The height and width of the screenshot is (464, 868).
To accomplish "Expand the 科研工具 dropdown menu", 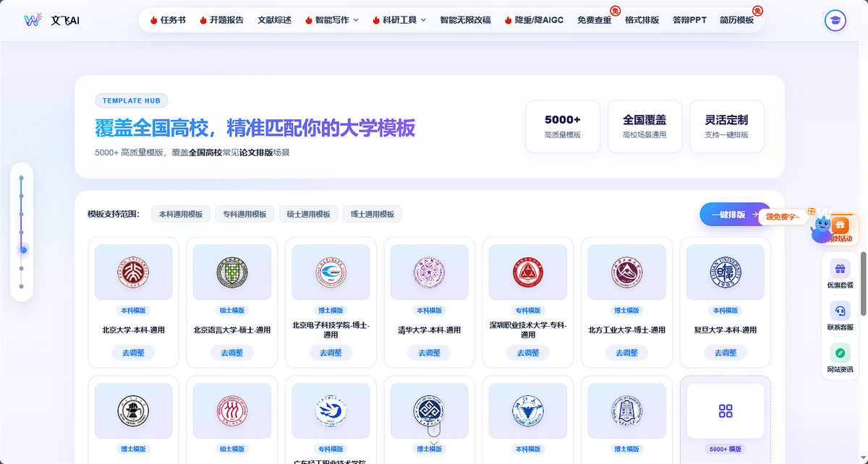I will [x=399, y=20].
